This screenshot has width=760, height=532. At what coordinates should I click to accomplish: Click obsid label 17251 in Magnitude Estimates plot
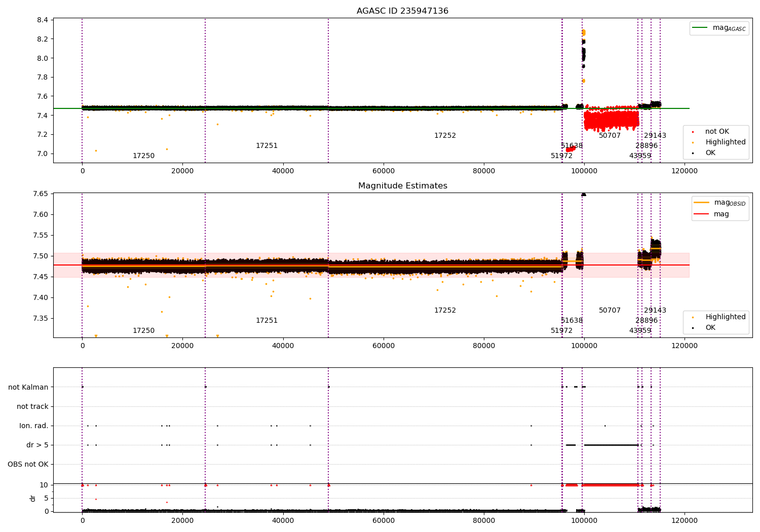tap(267, 321)
